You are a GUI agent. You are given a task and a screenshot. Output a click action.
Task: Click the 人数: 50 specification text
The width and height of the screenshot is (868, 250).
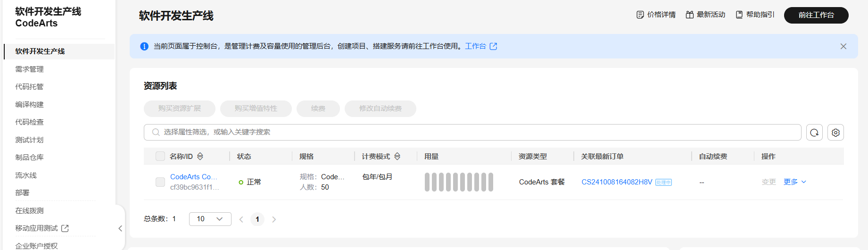point(314,187)
